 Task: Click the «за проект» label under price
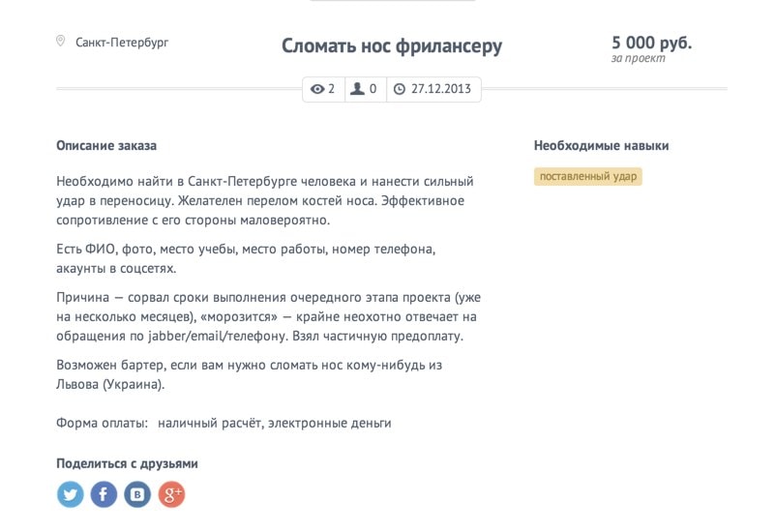638,59
